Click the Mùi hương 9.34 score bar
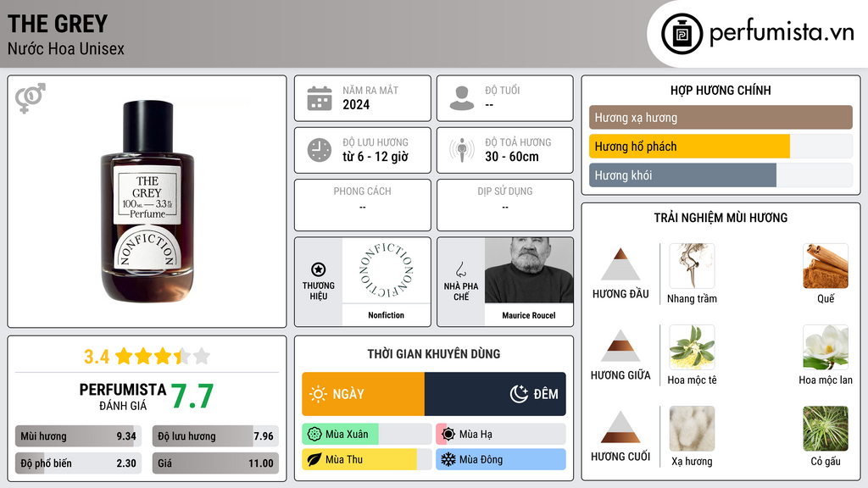868x488 pixels. tap(78, 436)
